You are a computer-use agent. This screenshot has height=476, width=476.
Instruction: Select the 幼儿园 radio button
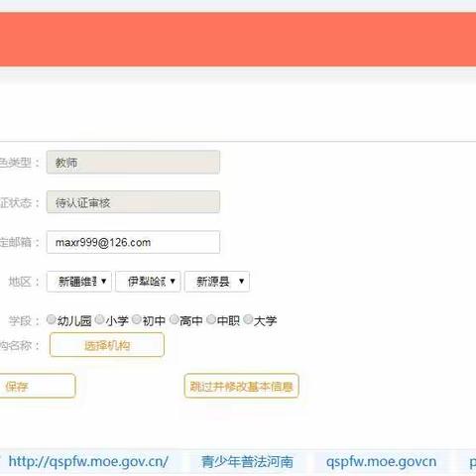[x=52, y=319]
